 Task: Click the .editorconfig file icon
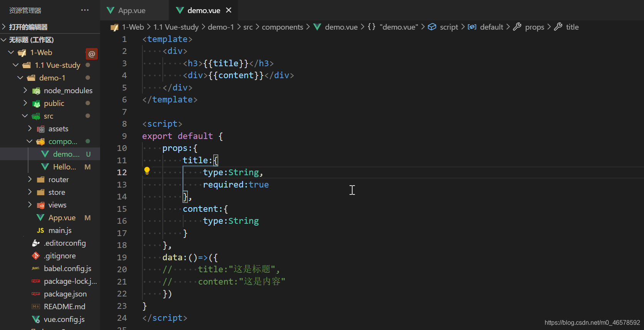pyautogui.click(x=36, y=243)
